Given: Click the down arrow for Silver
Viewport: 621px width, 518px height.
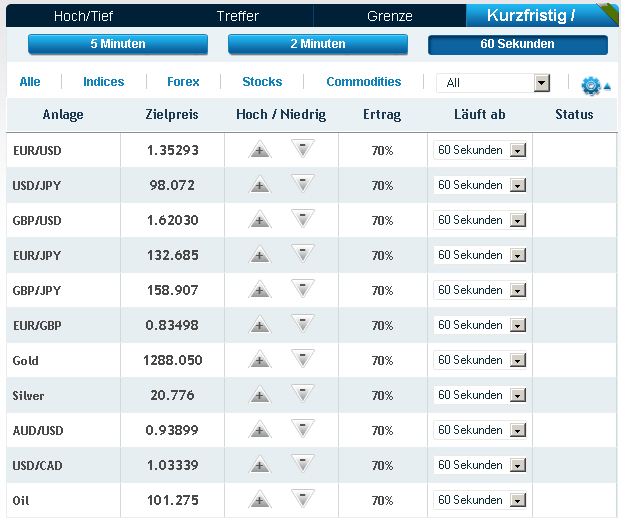Looking at the screenshot, I should (x=303, y=393).
